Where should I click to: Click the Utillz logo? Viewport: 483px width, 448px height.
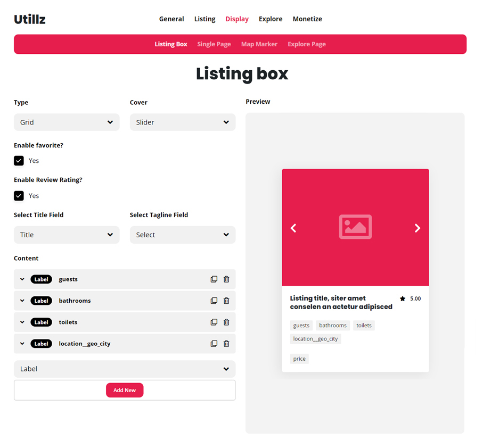(x=30, y=19)
